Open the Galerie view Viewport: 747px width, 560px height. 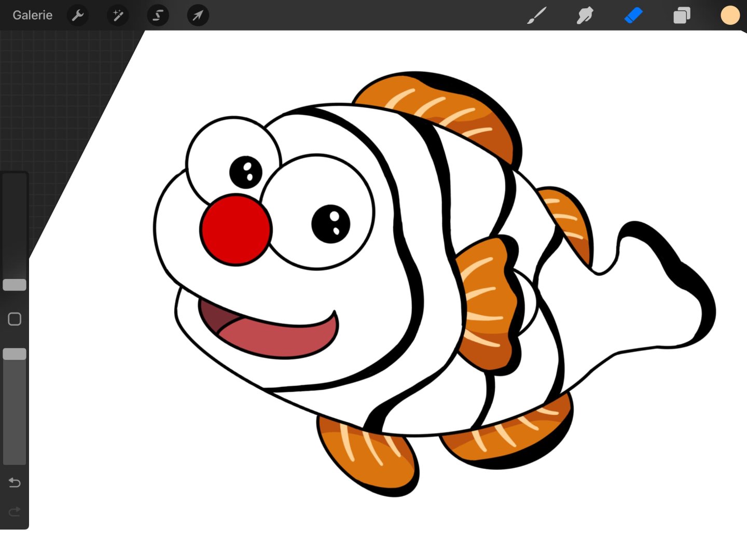32,15
